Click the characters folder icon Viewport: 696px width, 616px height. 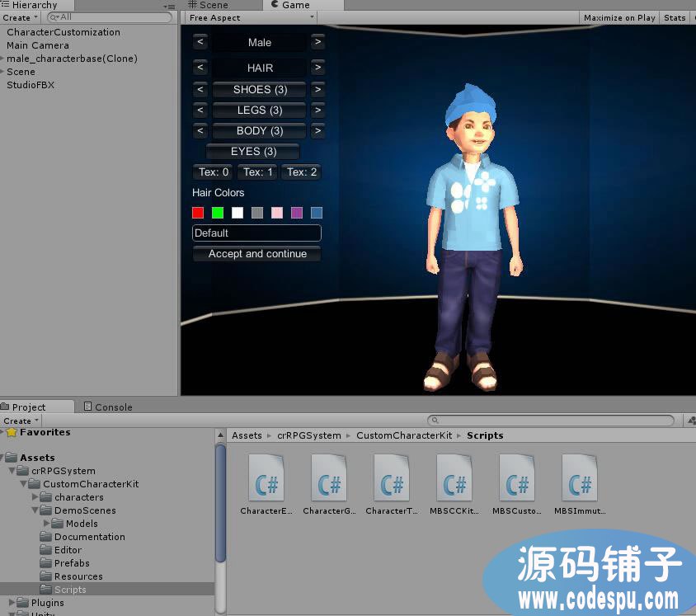pos(45,497)
